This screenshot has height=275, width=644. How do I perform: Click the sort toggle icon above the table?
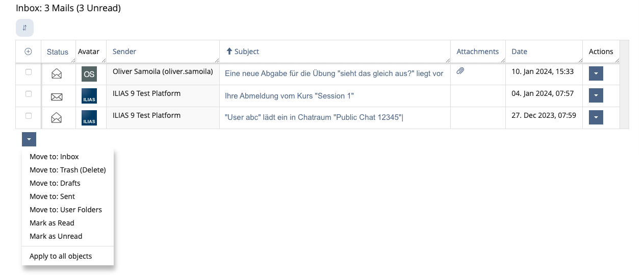coord(24,28)
